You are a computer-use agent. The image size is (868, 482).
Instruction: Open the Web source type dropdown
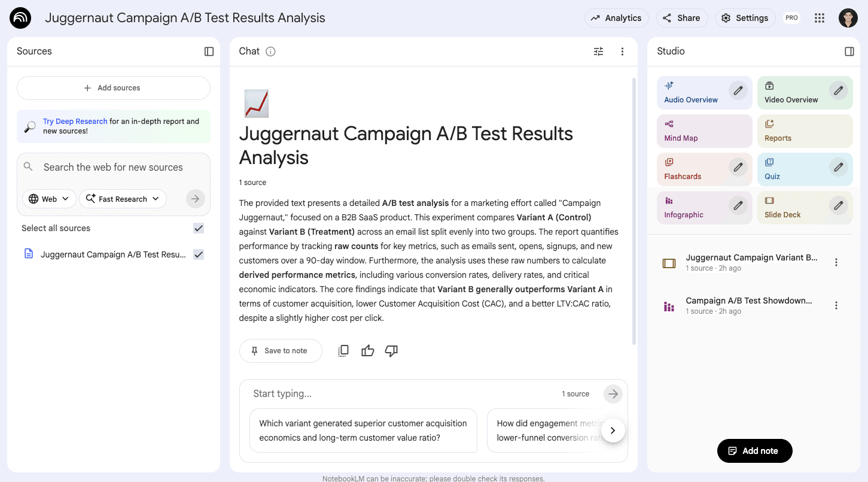point(49,198)
